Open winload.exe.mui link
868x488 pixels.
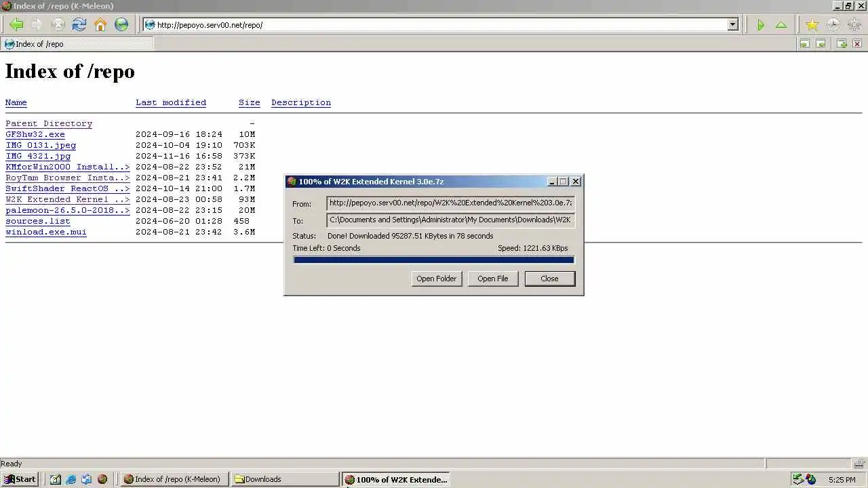click(46, 232)
